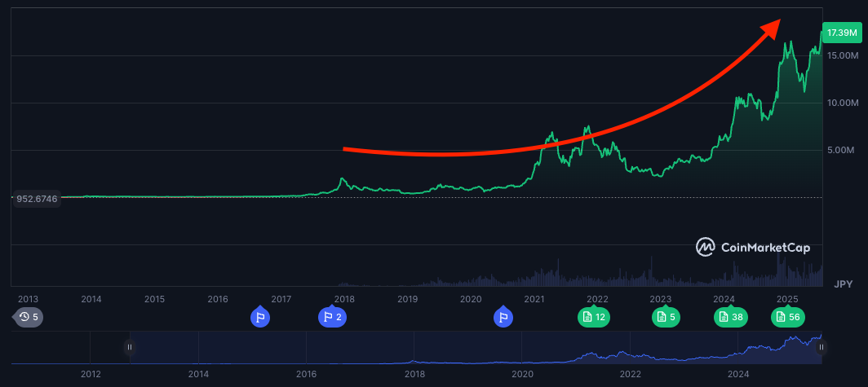
Task: Click the 2015 label on chart axis
Action: point(154,299)
